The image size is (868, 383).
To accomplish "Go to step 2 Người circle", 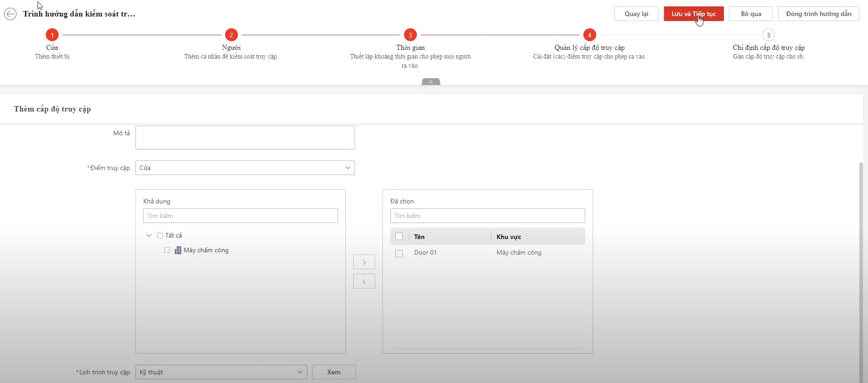I will pyautogui.click(x=231, y=35).
